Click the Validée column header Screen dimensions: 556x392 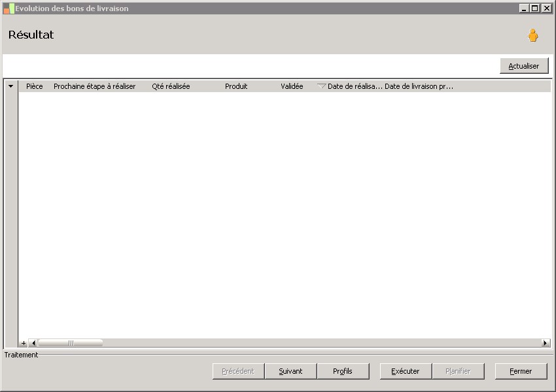(x=292, y=86)
